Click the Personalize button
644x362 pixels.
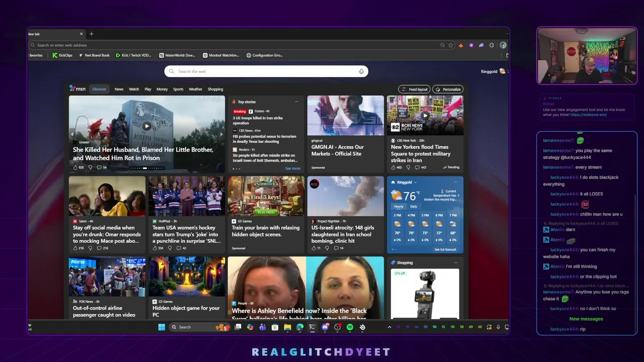(448, 89)
